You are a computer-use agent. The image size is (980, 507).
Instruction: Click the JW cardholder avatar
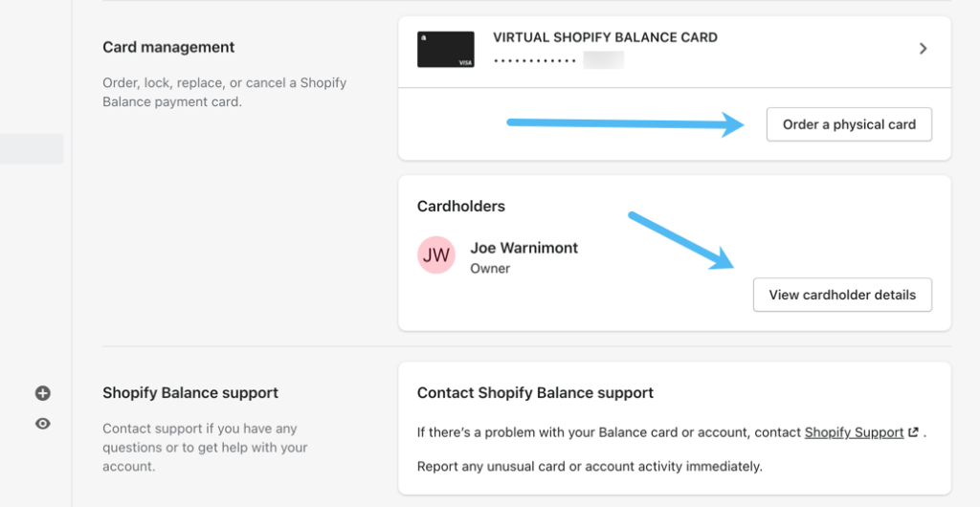(x=436, y=255)
